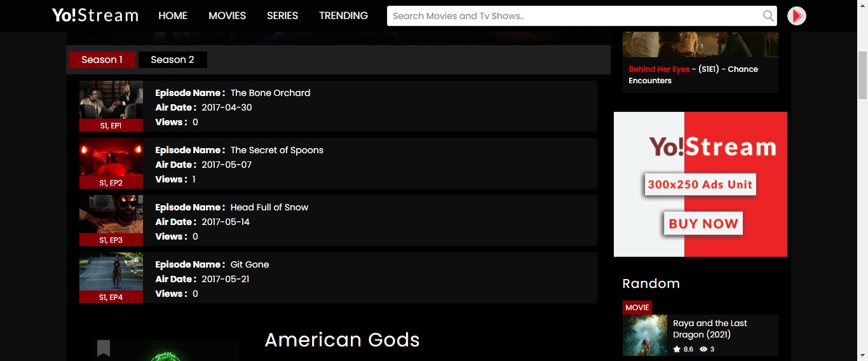Click air date 2017-05-07
Image resolution: width=868 pixels, height=361 pixels.
pyautogui.click(x=227, y=165)
